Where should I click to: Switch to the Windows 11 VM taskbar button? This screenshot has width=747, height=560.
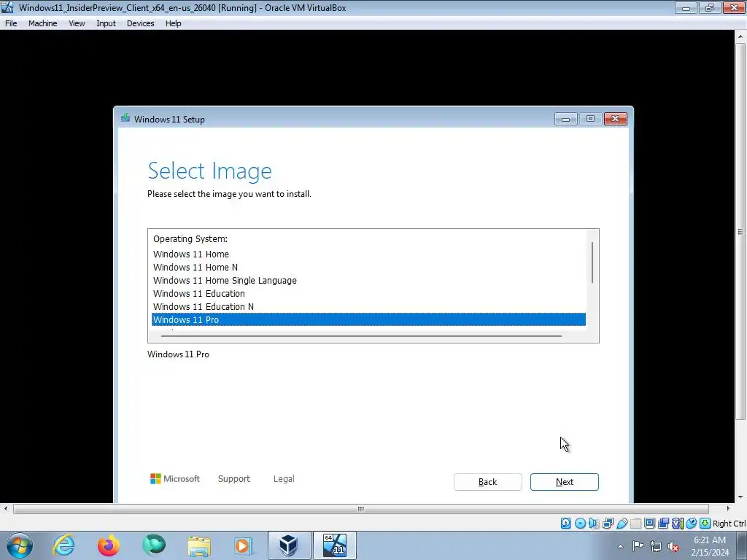click(x=334, y=545)
